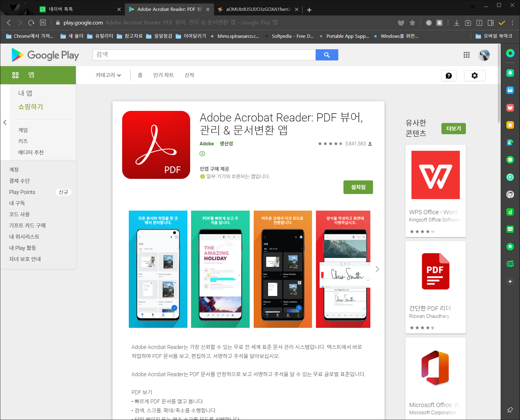Open 에디터 추천
This screenshot has height=420, width=520.
coord(31,152)
